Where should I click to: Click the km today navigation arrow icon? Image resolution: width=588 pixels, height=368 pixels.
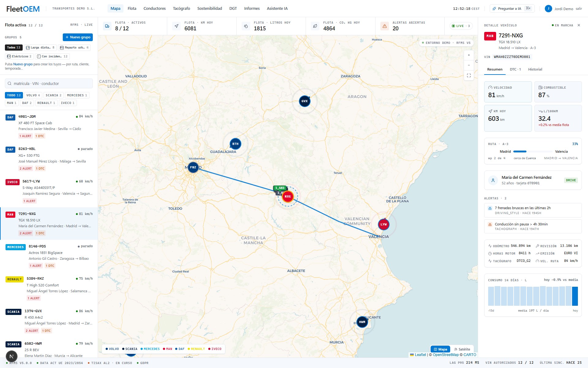point(176,26)
